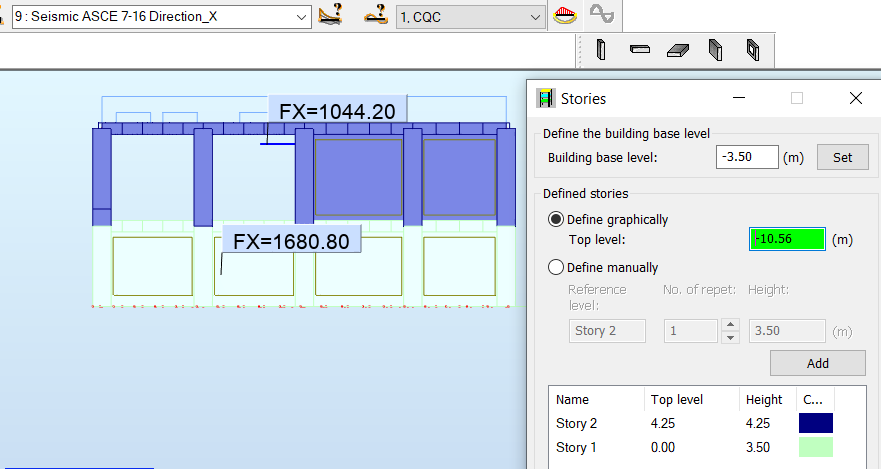This screenshot has height=469, width=881.
Task: Select the Story 1 row name
Action: (x=576, y=448)
